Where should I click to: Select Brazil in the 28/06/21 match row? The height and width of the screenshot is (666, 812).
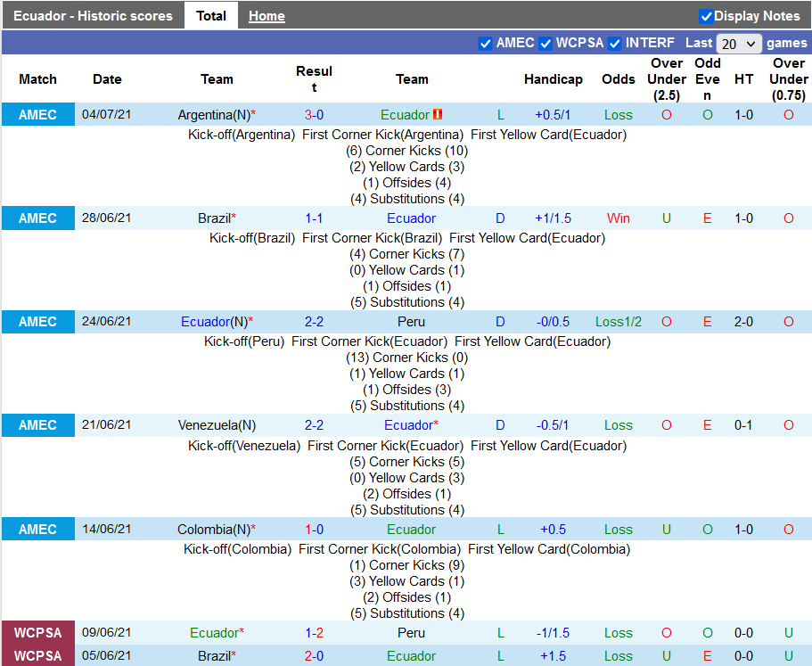click(213, 218)
